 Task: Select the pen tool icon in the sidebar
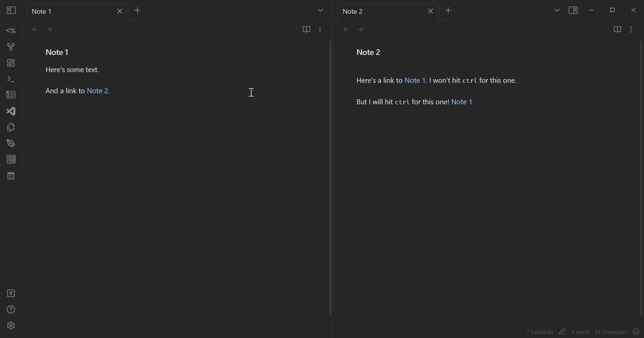pyautogui.click(x=11, y=143)
